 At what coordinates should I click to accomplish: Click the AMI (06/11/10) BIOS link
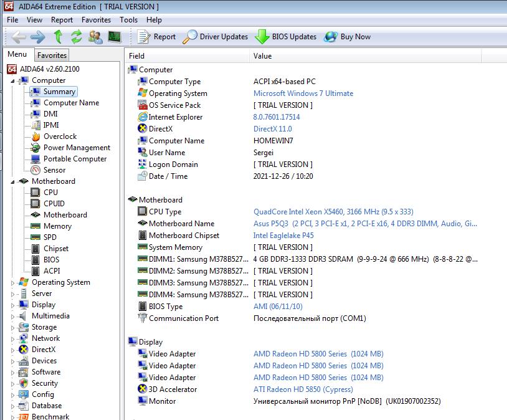(278, 307)
